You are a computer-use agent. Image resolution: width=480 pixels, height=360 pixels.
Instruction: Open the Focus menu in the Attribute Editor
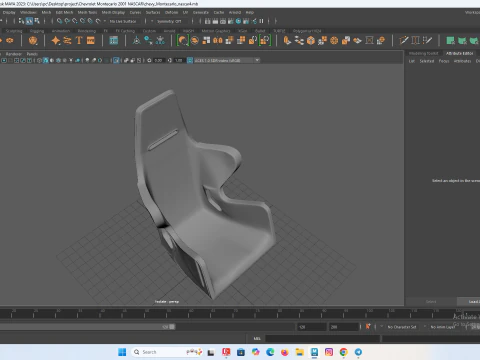(444, 61)
